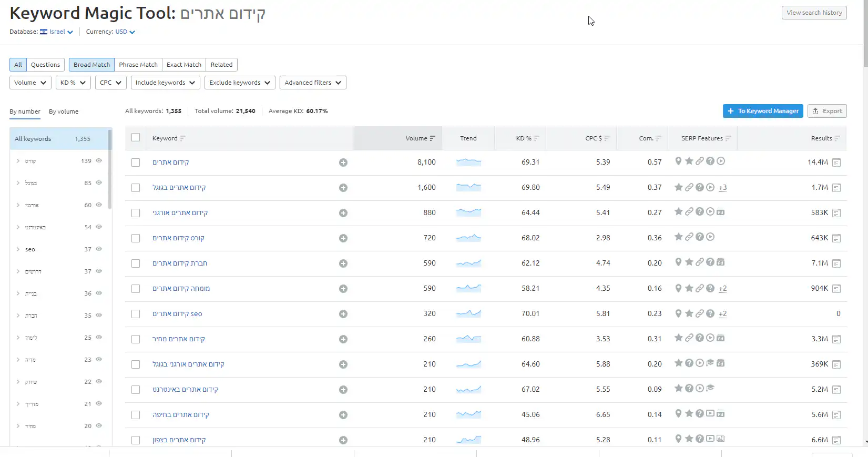Image resolution: width=868 pixels, height=457 pixels.
Task: Expand the seo keyword group
Action: pyautogui.click(x=18, y=249)
